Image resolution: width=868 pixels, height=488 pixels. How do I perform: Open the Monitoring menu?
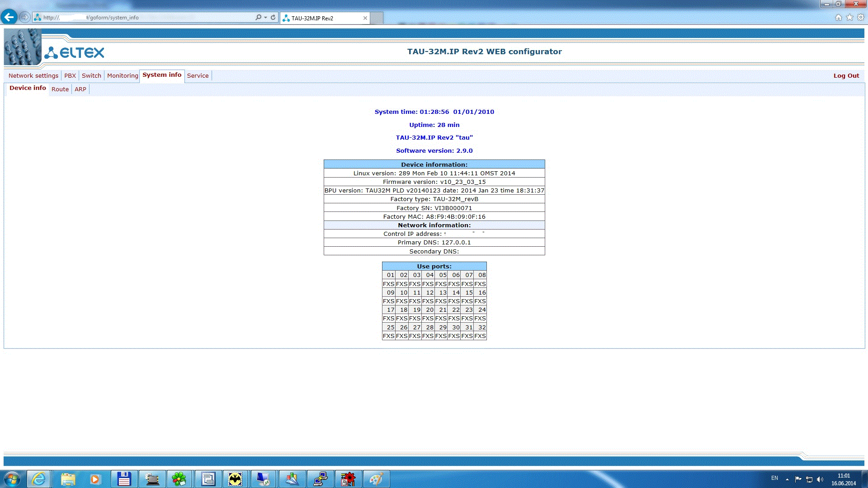(x=123, y=75)
